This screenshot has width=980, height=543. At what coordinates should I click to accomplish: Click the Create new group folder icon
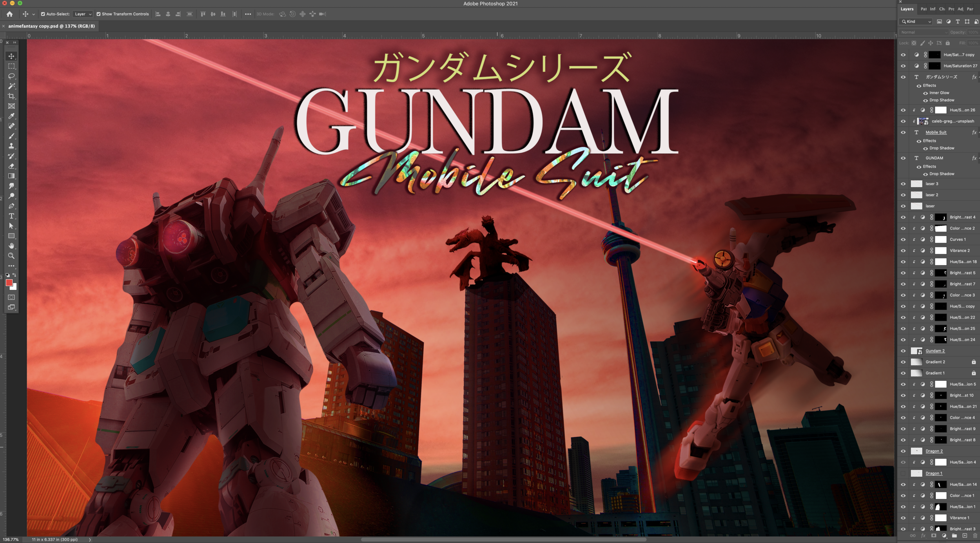(x=954, y=536)
